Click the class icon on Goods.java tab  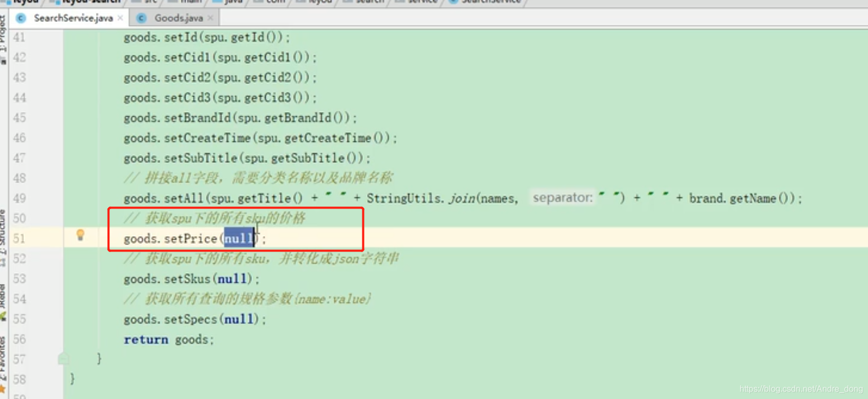coord(141,18)
